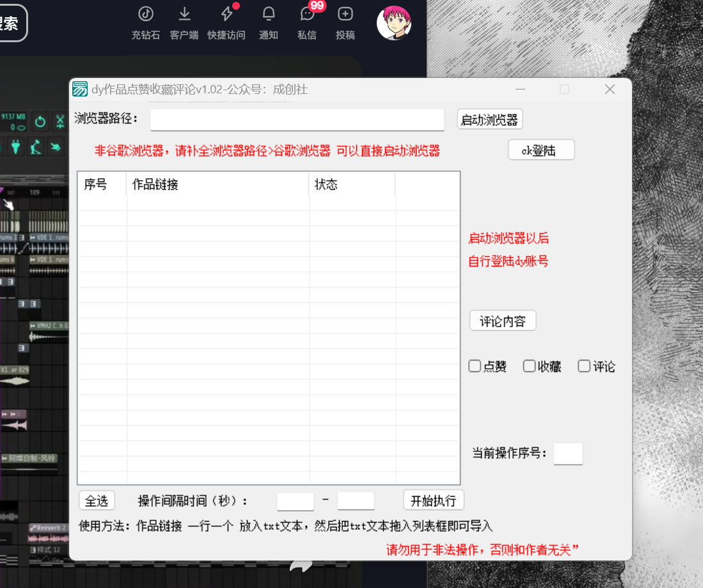This screenshot has width=703, height=588.
Task: Check the 评论 checkbox
Action: [x=583, y=366]
